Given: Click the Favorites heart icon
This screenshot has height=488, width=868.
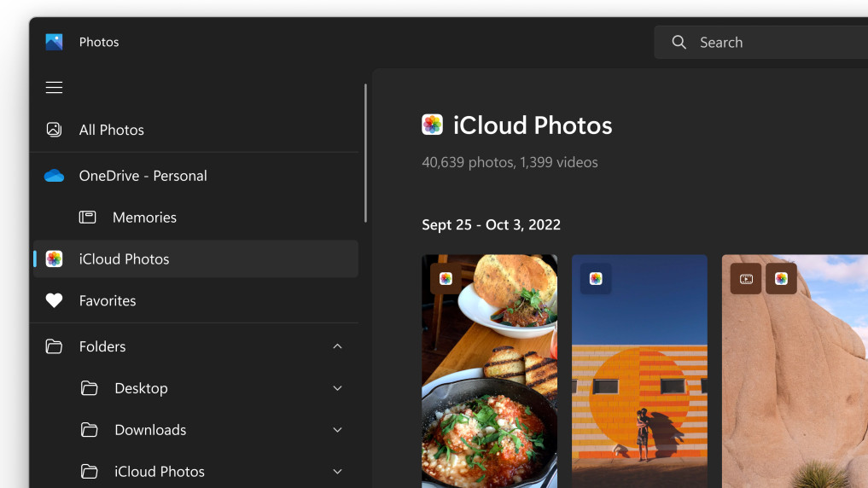Looking at the screenshot, I should [54, 300].
